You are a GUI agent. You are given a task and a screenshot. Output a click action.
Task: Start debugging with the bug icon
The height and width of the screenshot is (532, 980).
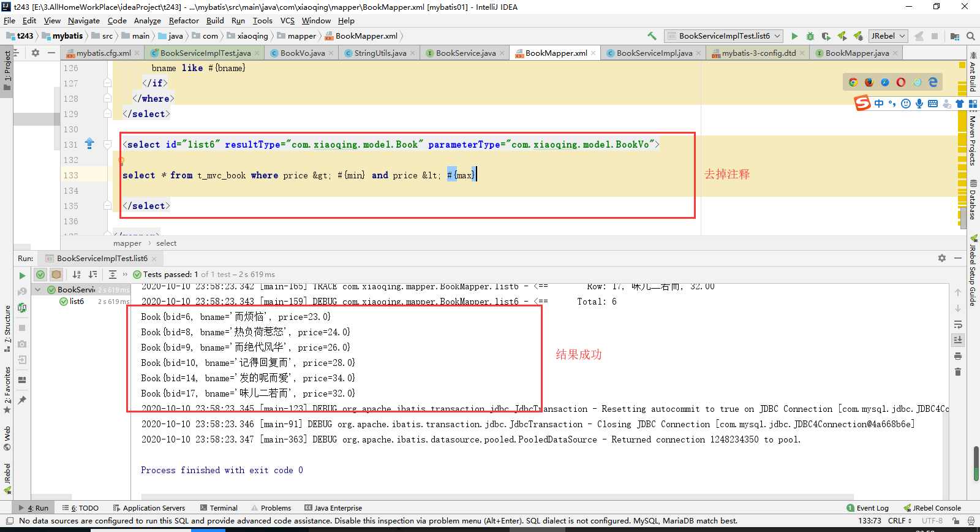click(810, 36)
